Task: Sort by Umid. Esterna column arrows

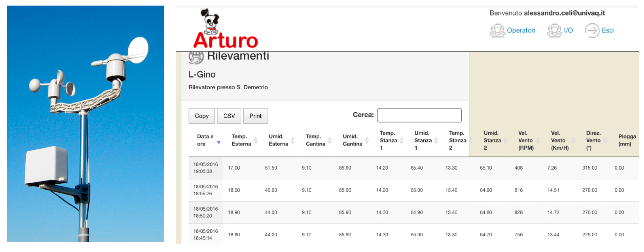Action: tap(292, 140)
